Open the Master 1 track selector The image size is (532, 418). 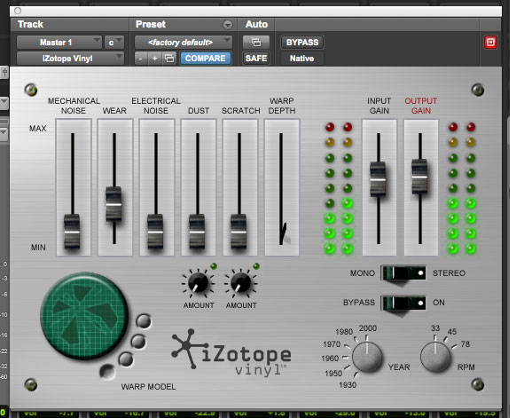click(59, 43)
